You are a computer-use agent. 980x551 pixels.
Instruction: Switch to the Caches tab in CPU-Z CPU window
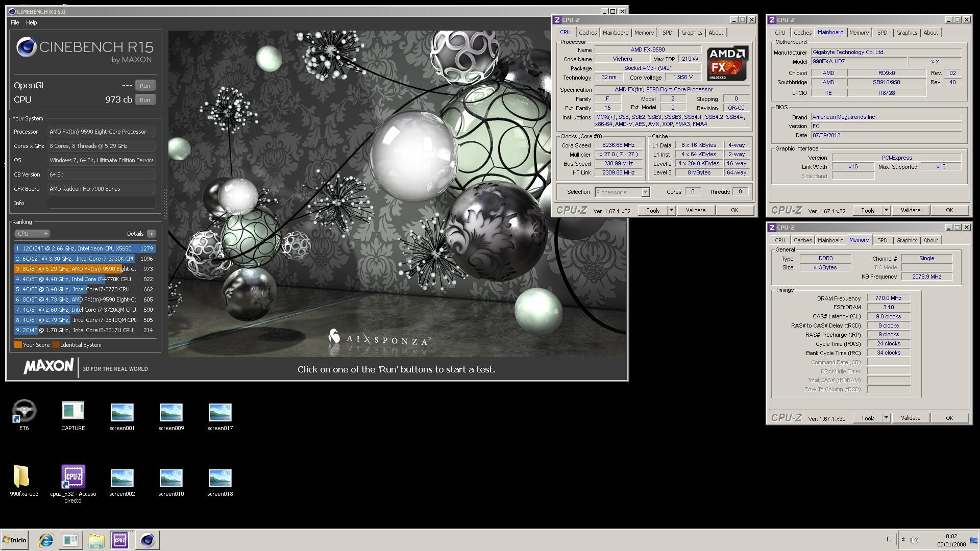[x=587, y=33]
